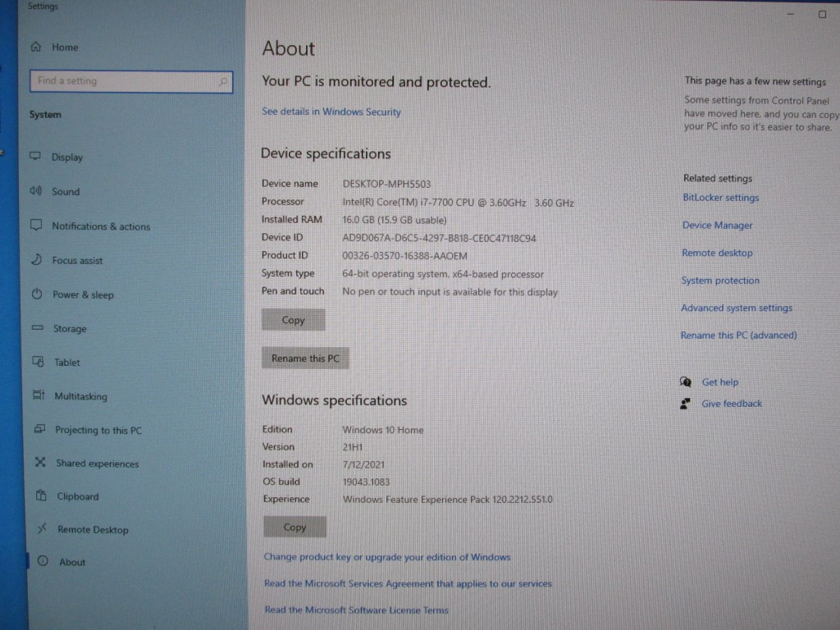Open Focus assist settings label

[x=77, y=260]
